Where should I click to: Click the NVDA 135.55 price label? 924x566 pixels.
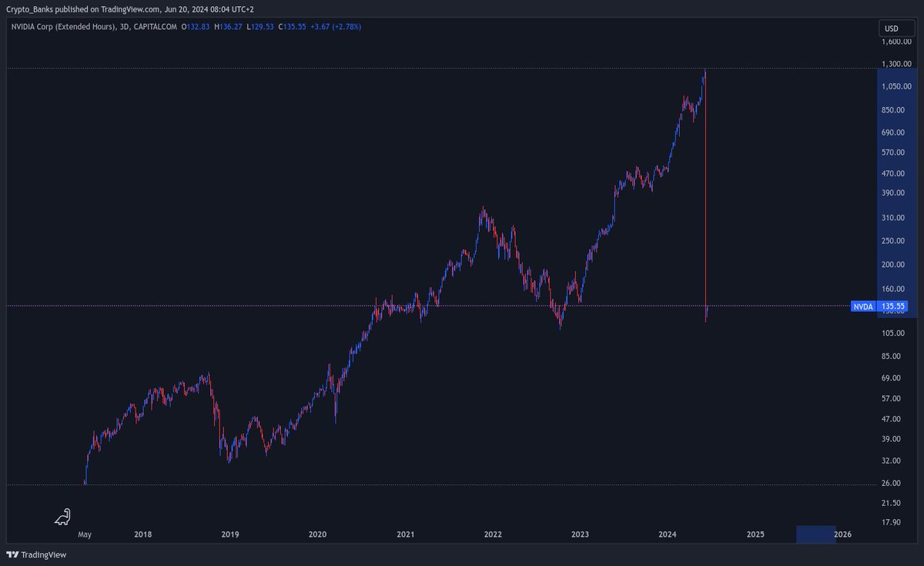[x=880, y=306]
